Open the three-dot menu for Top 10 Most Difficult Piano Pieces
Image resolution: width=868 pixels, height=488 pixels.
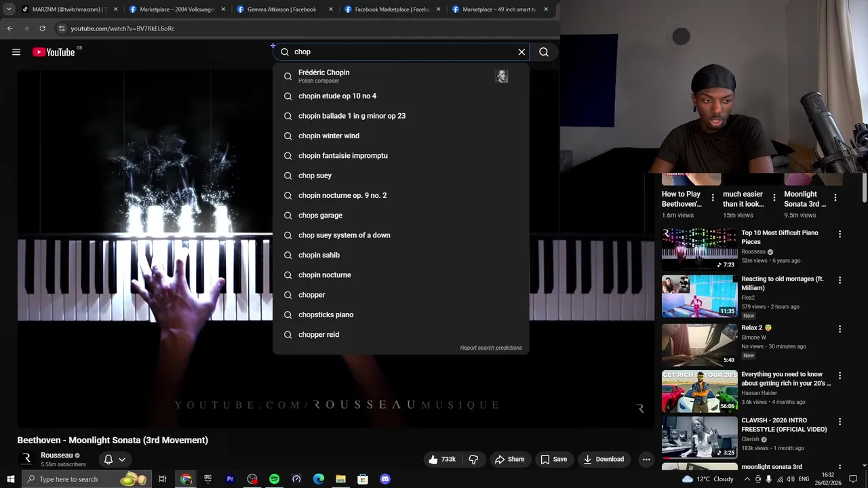[x=840, y=234]
